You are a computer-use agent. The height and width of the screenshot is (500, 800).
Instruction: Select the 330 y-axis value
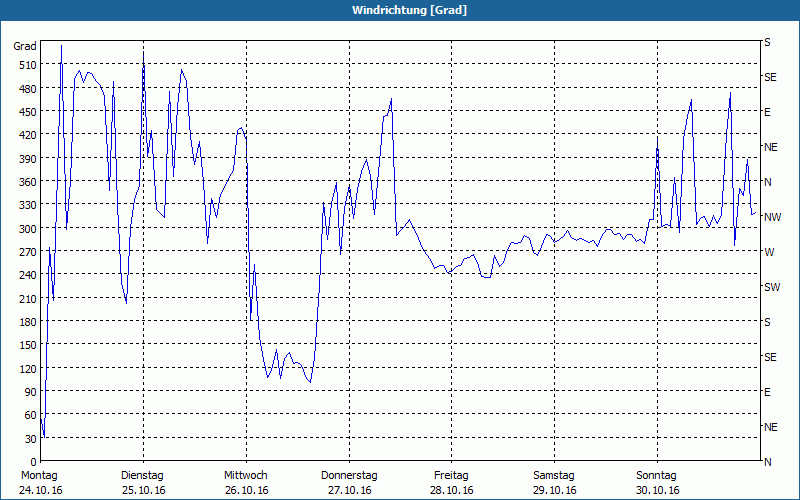[29, 205]
